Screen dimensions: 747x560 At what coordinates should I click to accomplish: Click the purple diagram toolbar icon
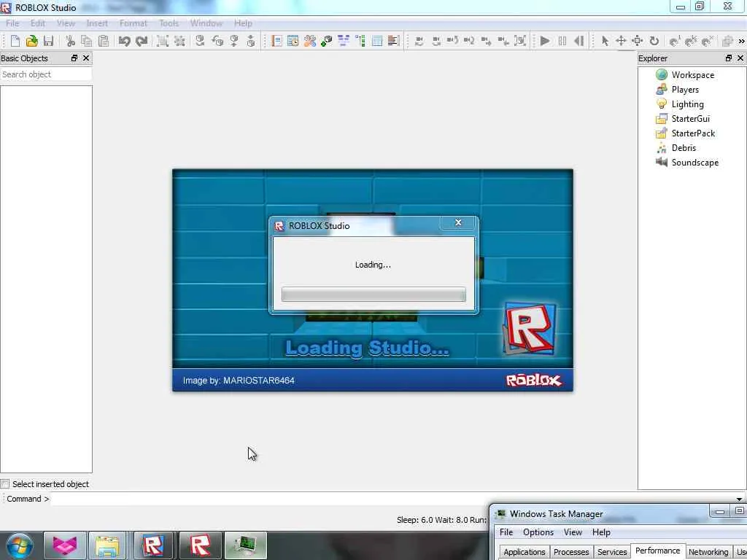tap(343, 41)
